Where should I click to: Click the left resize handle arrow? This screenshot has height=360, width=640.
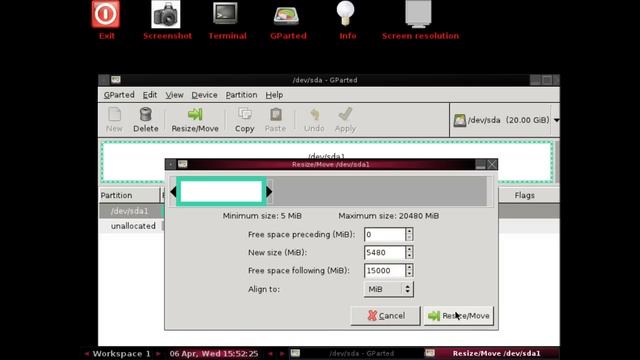(x=173, y=191)
